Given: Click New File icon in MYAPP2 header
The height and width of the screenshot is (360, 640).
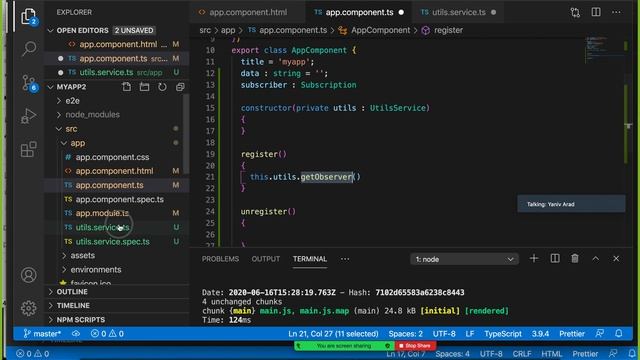Looking at the screenshot, I should click(x=127, y=87).
